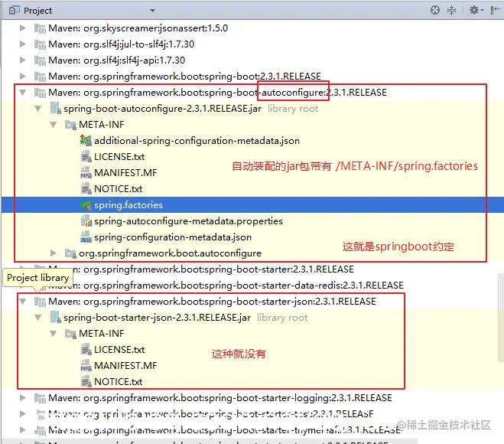Click library icon of spring-boot-autoconfigure Maven row

(x=41, y=93)
